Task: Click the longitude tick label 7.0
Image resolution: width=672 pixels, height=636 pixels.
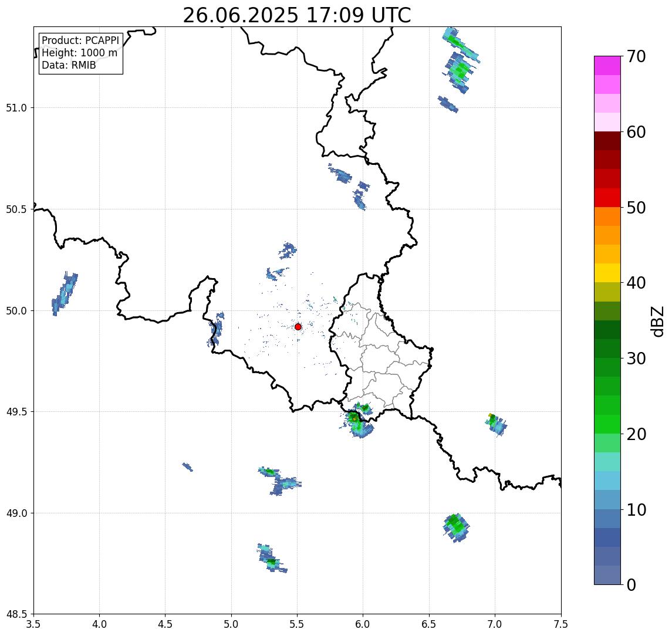Action: 495,624
